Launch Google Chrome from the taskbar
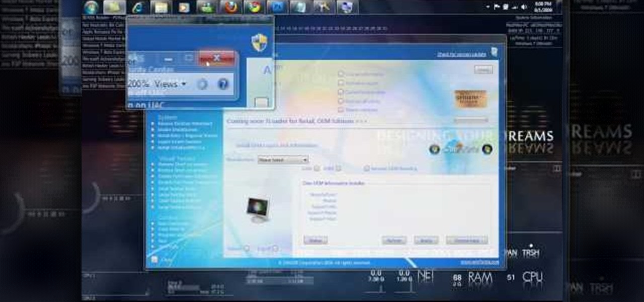This screenshot has height=302, width=644. pos(254,7)
